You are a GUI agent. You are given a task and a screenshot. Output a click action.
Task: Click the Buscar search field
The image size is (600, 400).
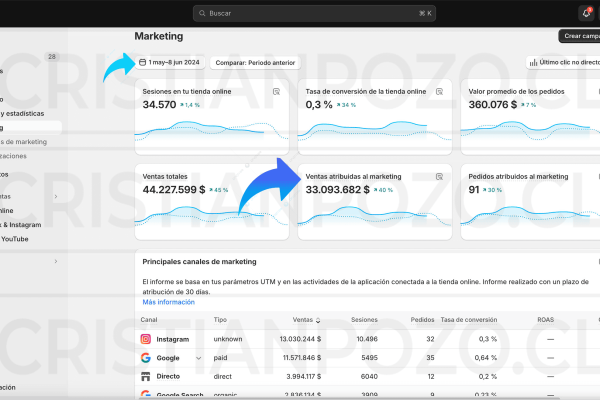coord(315,13)
